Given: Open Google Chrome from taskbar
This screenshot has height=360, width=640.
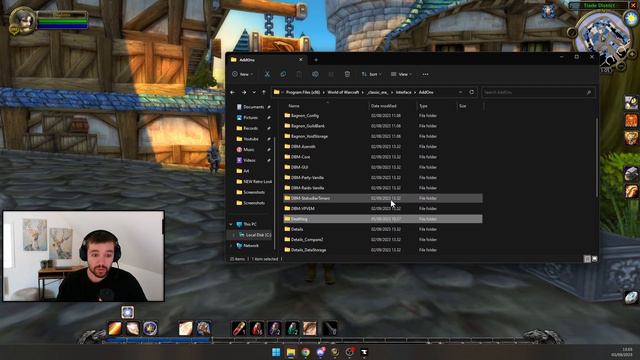Looking at the screenshot, I should (x=305, y=352).
